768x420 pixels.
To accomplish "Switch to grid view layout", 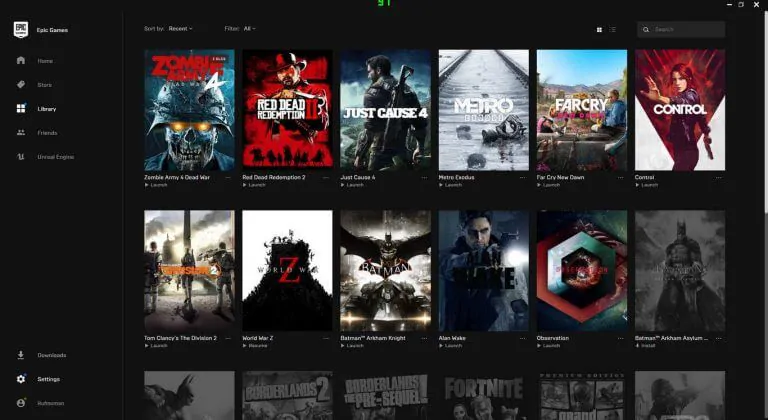I will (x=599, y=29).
